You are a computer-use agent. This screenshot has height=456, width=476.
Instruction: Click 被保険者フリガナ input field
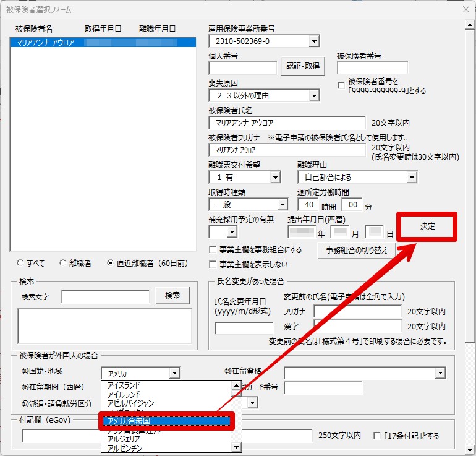point(287,150)
